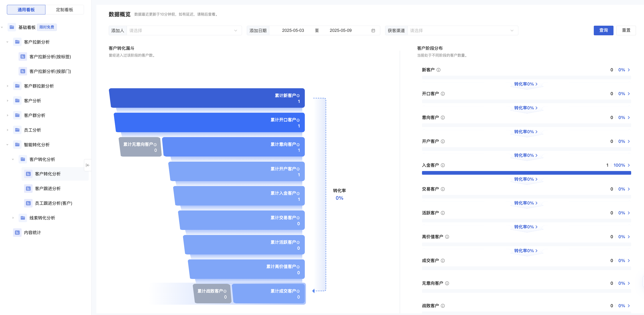This screenshot has height=315, width=644.
Task: Open the calendar icon in date field
Action: 373,30
